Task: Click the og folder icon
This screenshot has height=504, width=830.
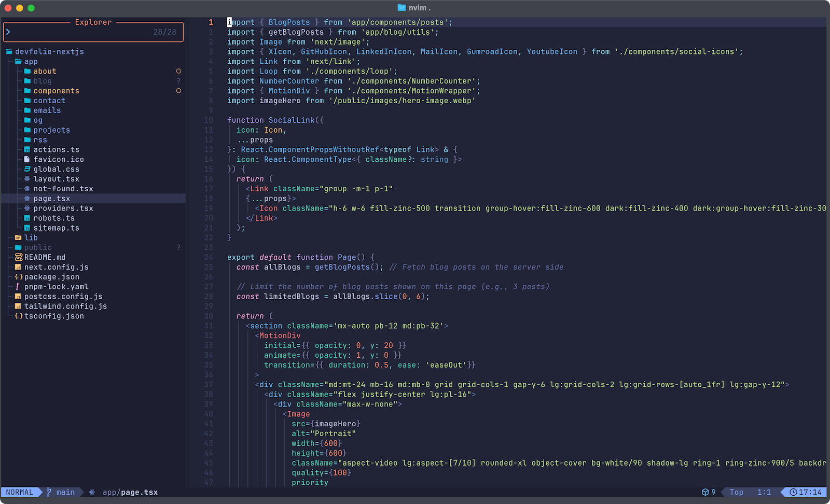Action: click(x=27, y=120)
